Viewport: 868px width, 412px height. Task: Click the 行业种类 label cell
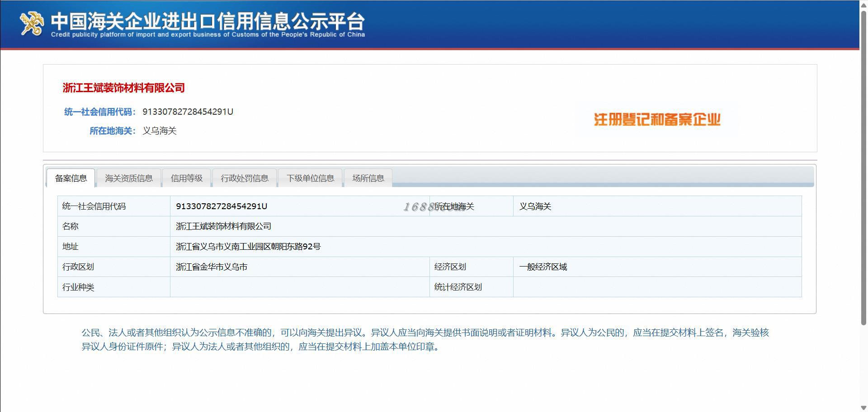tap(114, 287)
